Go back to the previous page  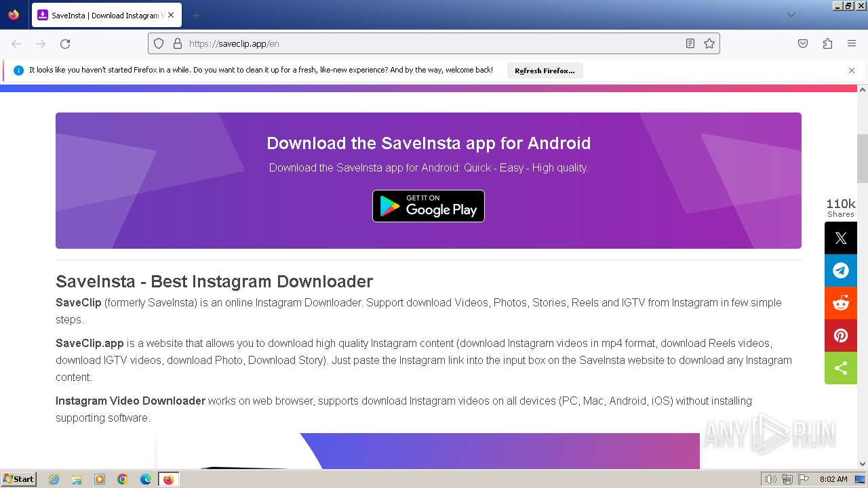[x=16, y=43]
